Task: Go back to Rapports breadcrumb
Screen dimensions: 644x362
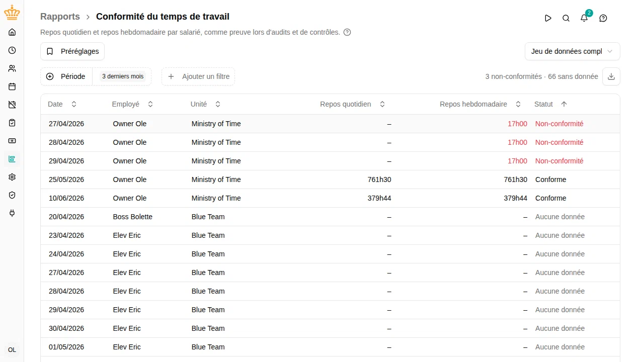Action: pos(60,17)
